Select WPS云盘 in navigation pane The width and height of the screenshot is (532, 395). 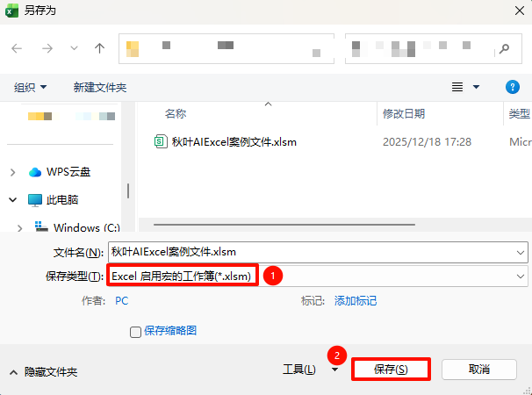[x=68, y=172]
